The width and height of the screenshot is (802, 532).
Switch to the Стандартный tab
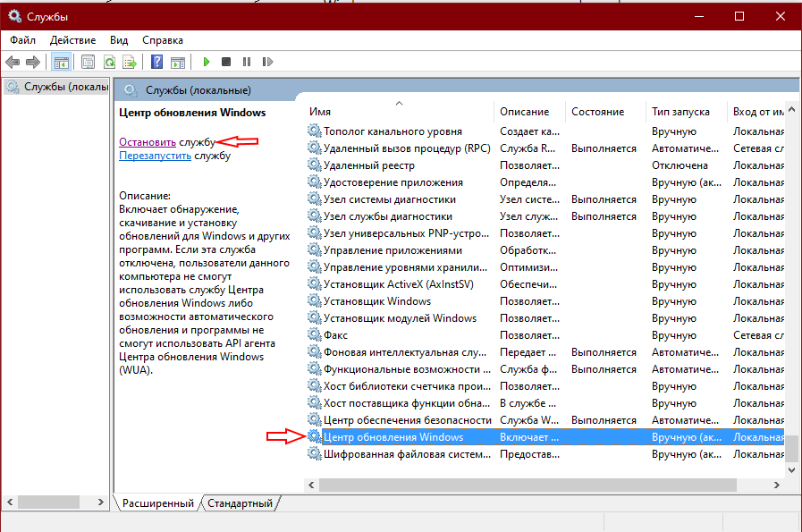pos(240,503)
